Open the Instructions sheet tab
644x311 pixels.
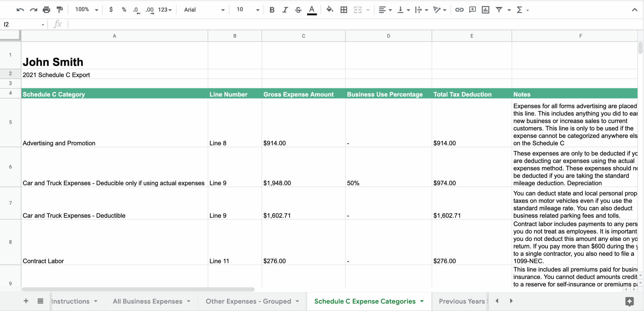click(70, 301)
